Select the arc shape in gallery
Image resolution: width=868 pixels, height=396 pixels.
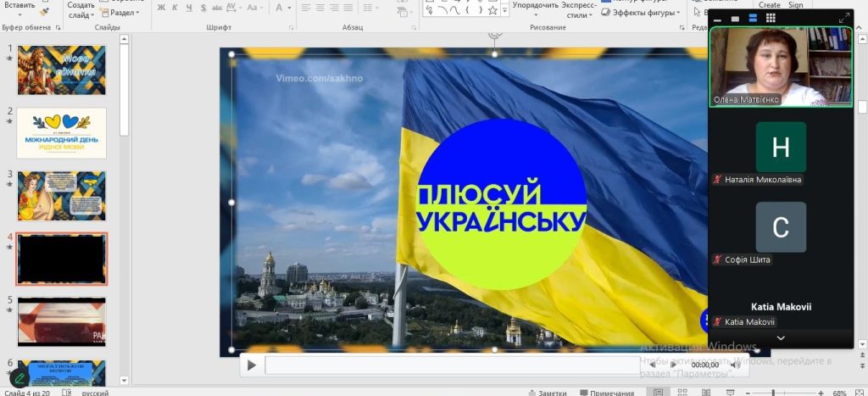442,10
